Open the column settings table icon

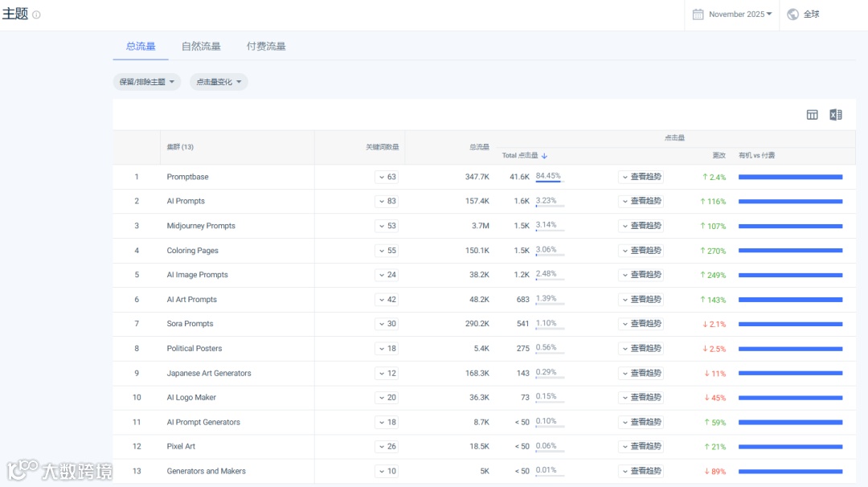click(812, 115)
